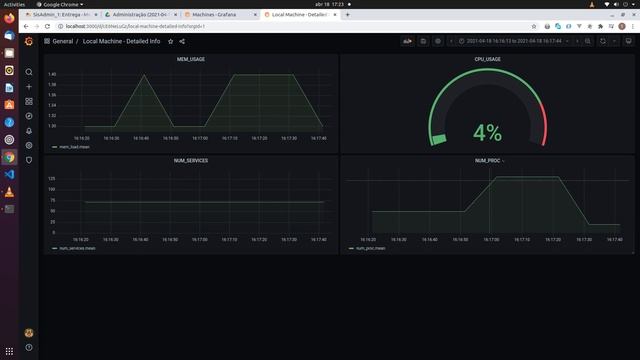This screenshot has width=640, height=360.
Task: Open the Chrome extensions puzzle icon
Action: click(x=600, y=27)
